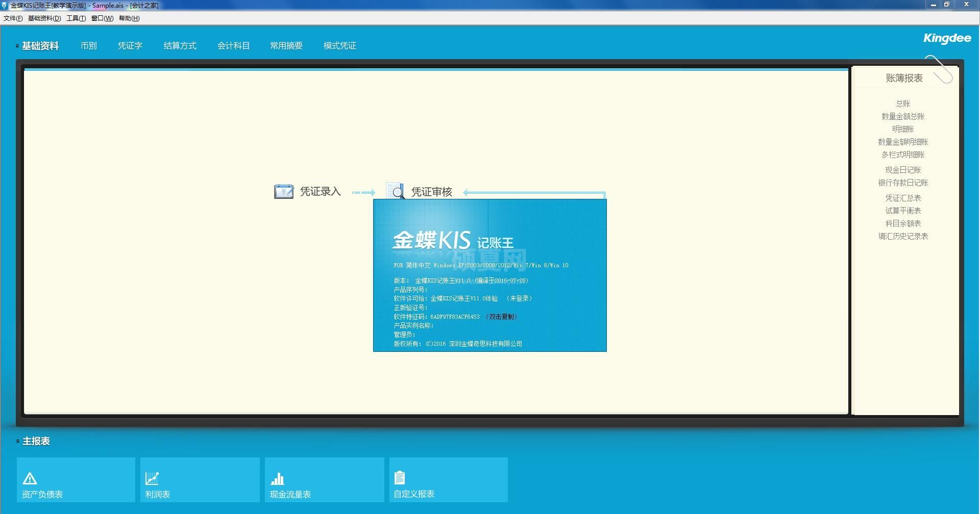The image size is (980, 514).
Task: Open the 币别 currency settings
Action: (x=88, y=46)
